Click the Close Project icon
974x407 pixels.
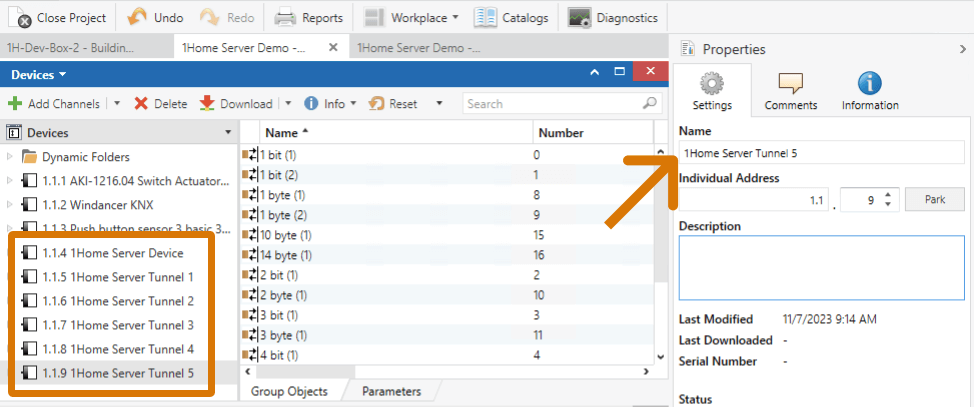pos(20,17)
